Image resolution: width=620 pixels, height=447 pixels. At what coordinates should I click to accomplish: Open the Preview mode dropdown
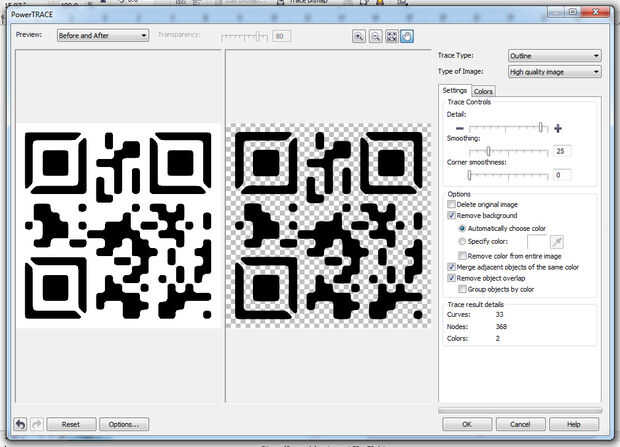pos(103,36)
